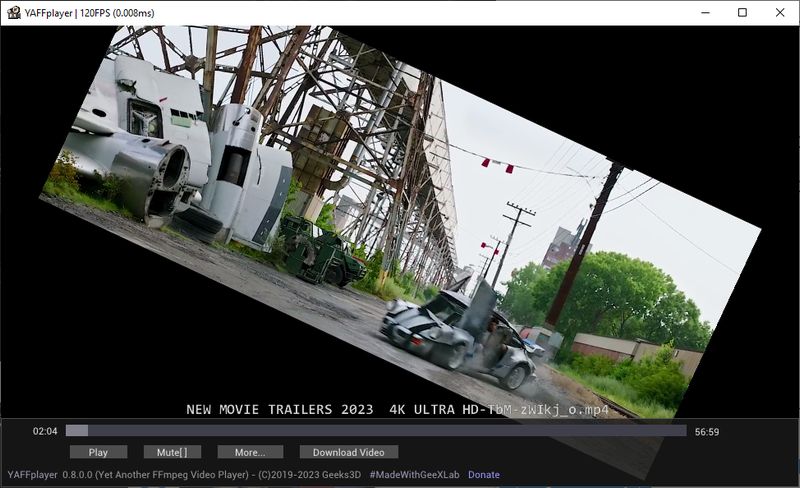Click the video filename overlay text

[397, 410]
